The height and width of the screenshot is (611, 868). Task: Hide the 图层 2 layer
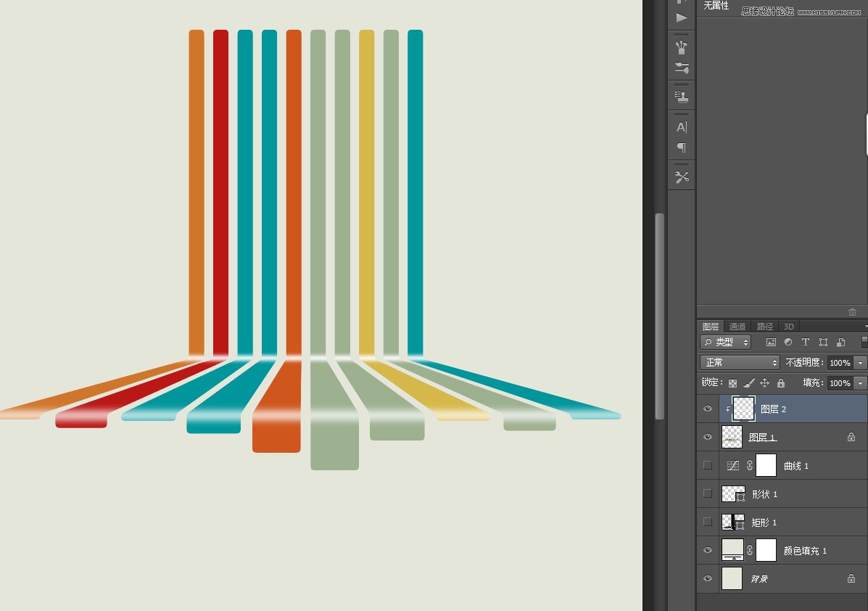(708, 409)
